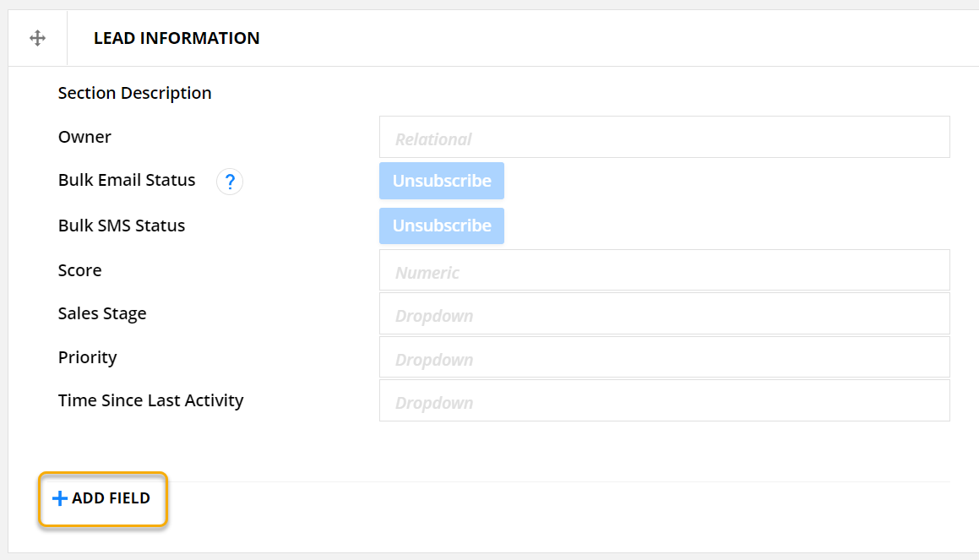Open the Sales Stage dropdown
The width and height of the screenshot is (979, 560).
[664, 314]
